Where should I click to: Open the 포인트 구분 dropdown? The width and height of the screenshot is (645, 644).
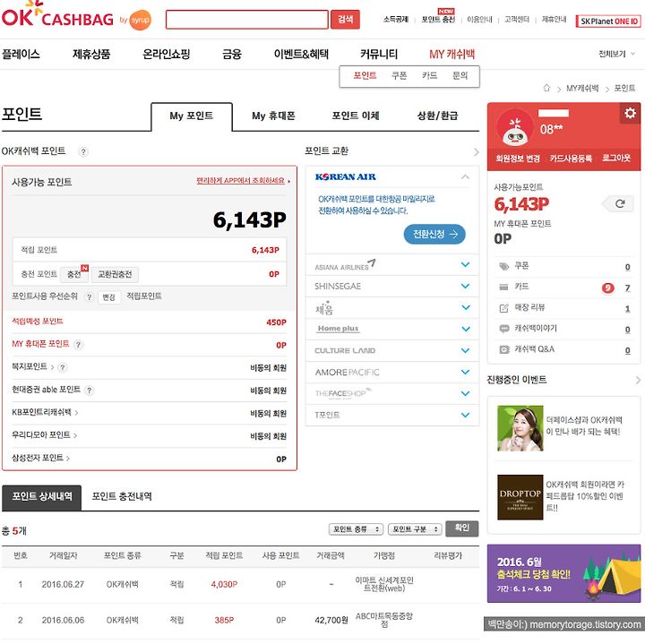point(415,528)
